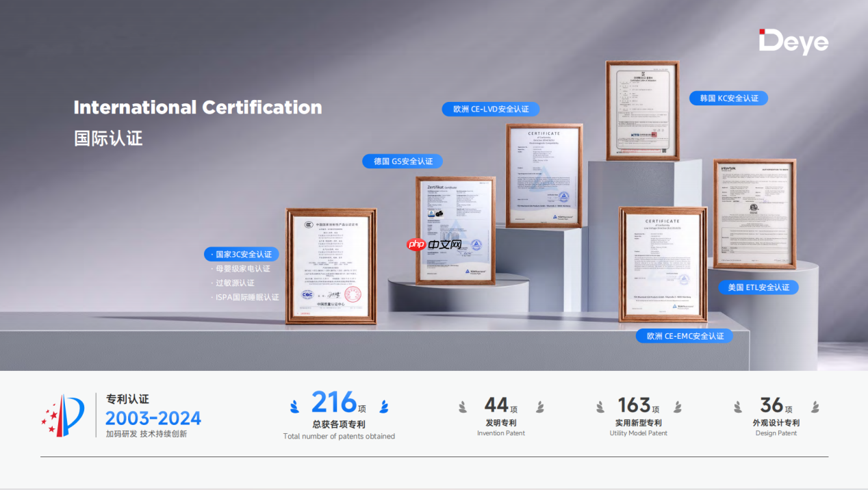
Task: Select the 母婴级家电认证 list item
Action: coord(243,268)
